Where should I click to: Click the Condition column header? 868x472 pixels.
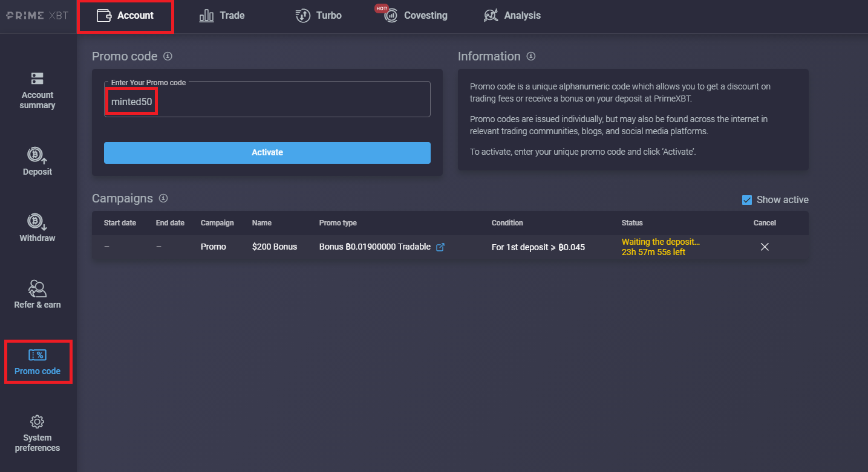[x=507, y=223]
